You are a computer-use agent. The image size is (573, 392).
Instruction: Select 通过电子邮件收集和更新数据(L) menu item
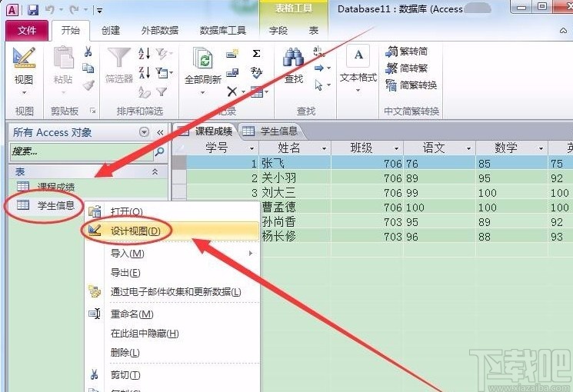pos(171,291)
